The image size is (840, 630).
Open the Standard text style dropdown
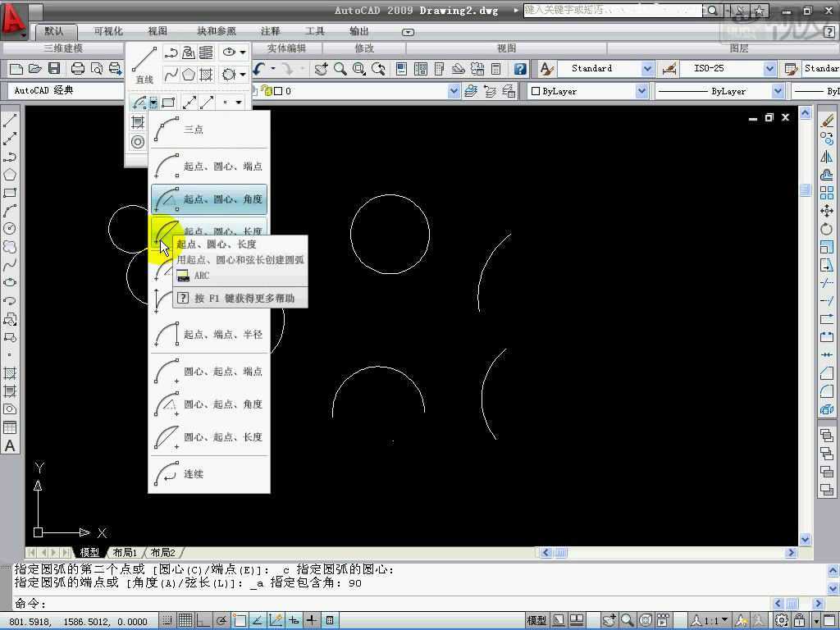point(647,69)
